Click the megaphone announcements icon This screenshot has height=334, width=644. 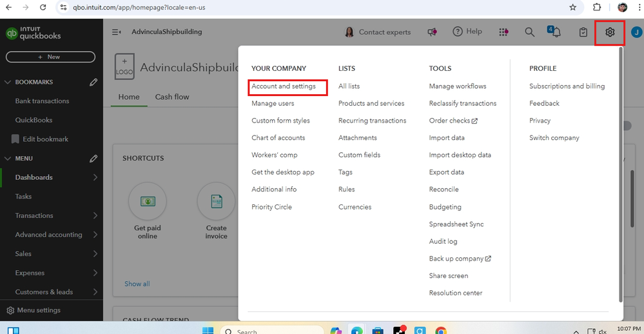click(432, 32)
